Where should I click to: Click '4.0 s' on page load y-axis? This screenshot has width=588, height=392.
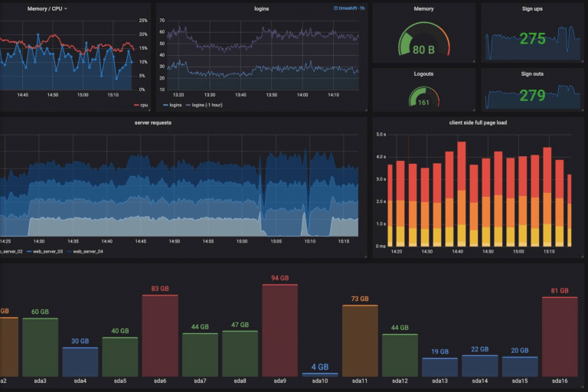tap(381, 157)
